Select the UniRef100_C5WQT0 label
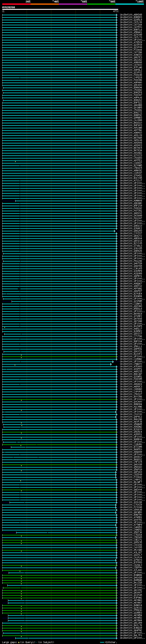Screen dimensions: 146x644 131,364
